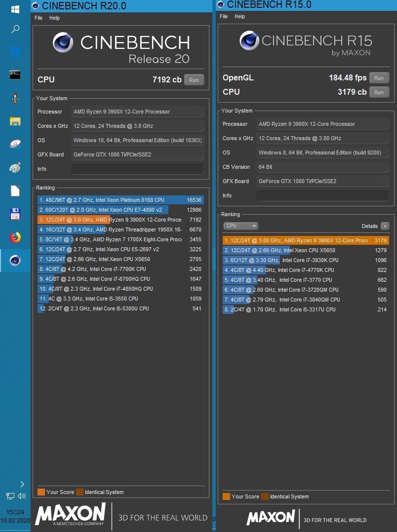Show hidden tray icons chevron
Screen dimensions: 397x532
(22, 484)
